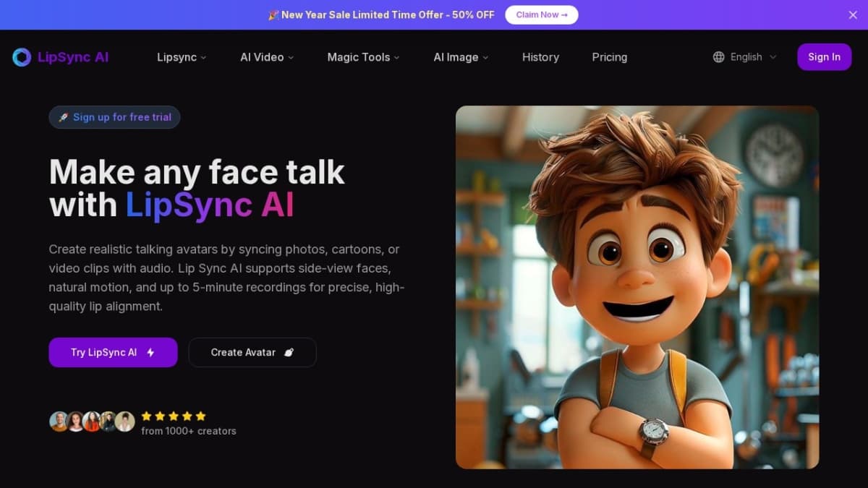The width and height of the screenshot is (868, 488).
Task: Open the English language selector
Action: pos(746,56)
